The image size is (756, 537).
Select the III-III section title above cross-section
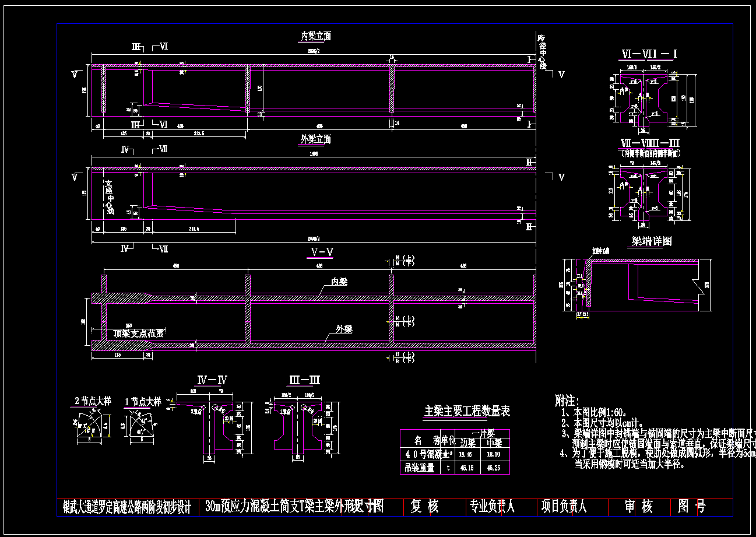304,380
